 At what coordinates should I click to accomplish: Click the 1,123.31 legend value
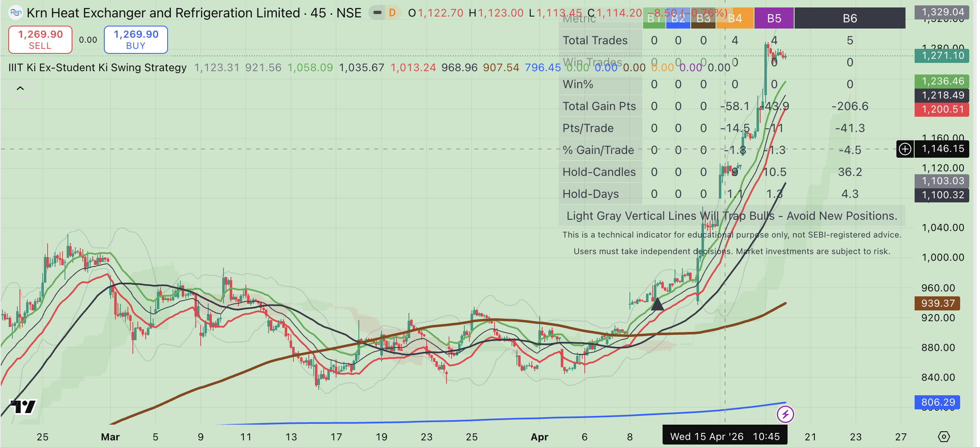pos(216,67)
